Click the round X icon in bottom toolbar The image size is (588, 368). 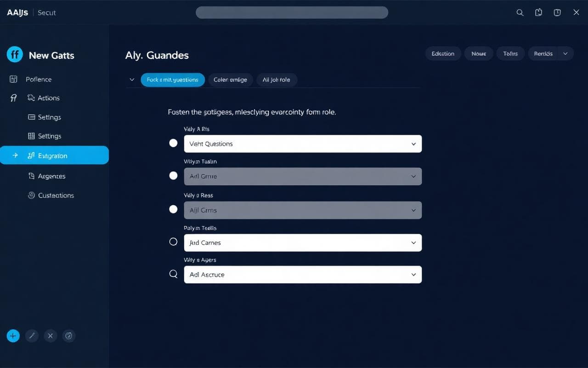pos(51,336)
